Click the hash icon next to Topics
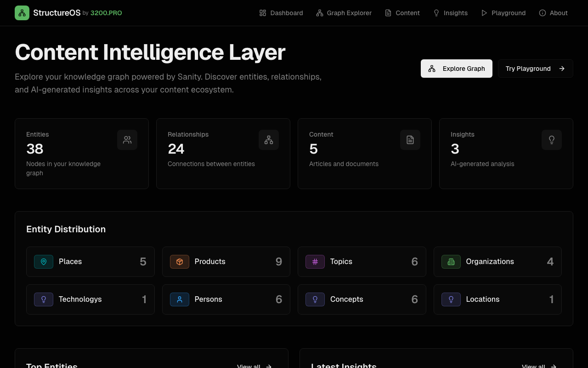 pos(315,261)
